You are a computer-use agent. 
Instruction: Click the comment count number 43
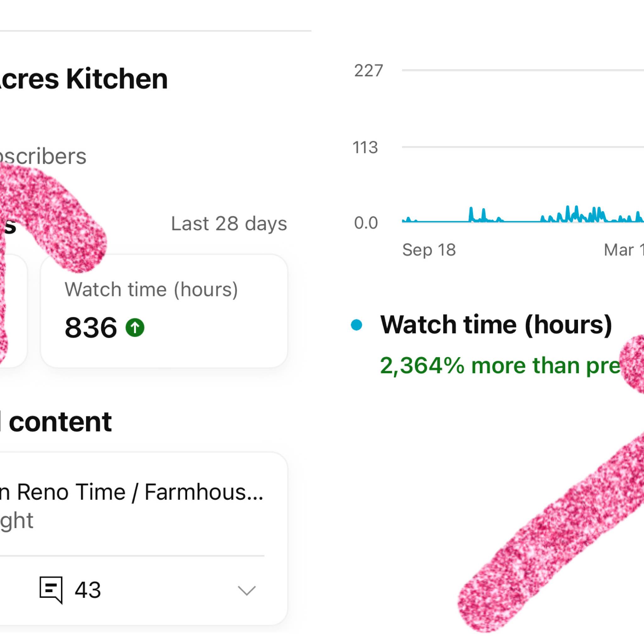tap(88, 590)
